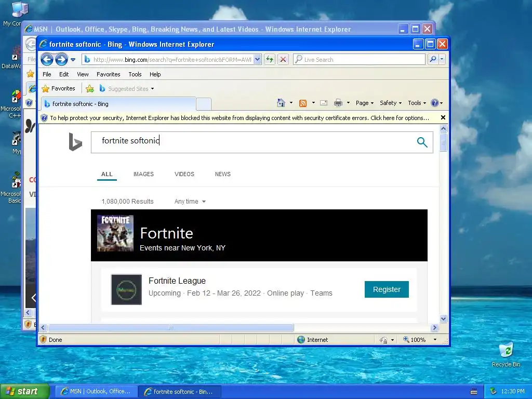Click the Live Search box
The width and height of the screenshot is (532, 399).
(x=359, y=60)
